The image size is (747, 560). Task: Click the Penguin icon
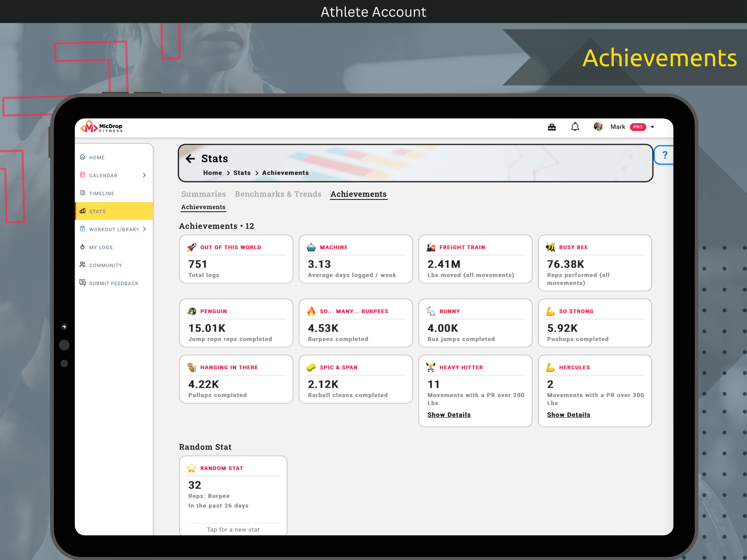191,311
